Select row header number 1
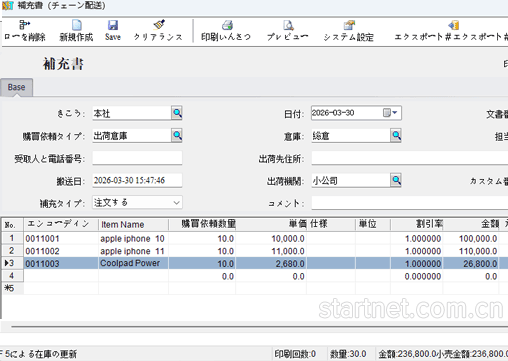The image size is (508, 361). [12, 238]
